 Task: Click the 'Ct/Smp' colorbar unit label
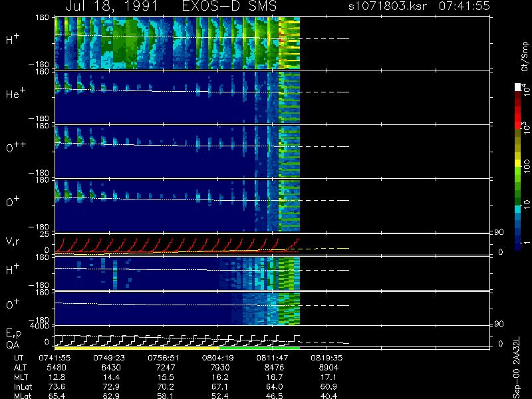(525, 57)
